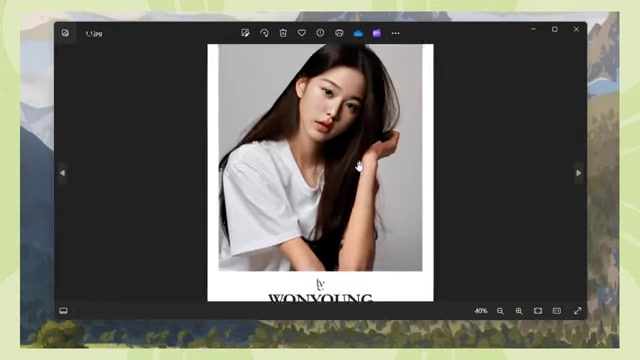Open the Edit image tool
640x360 pixels.
245,33
